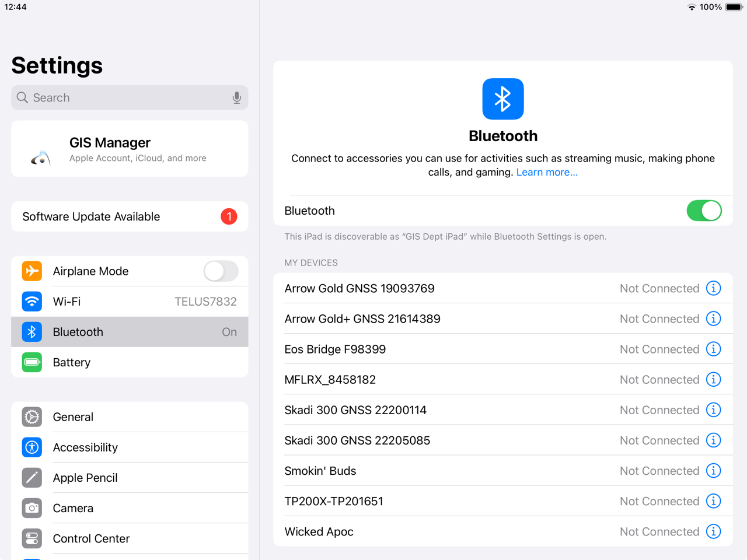Tap the TELUS7832 network name

pos(205,302)
